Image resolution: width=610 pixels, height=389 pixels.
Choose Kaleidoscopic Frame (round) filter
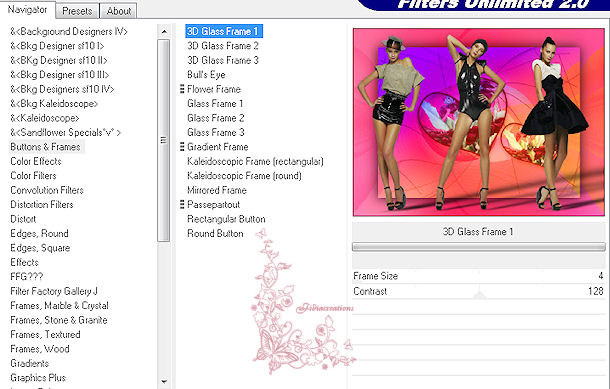pyautogui.click(x=244, y=175)
